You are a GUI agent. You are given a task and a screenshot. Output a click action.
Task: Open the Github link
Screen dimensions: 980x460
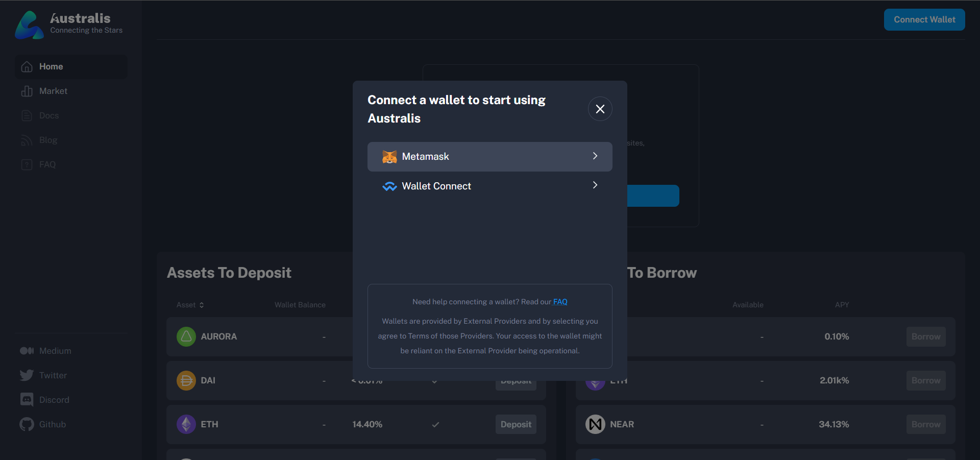pyautogui.click(x=53, y=424)
